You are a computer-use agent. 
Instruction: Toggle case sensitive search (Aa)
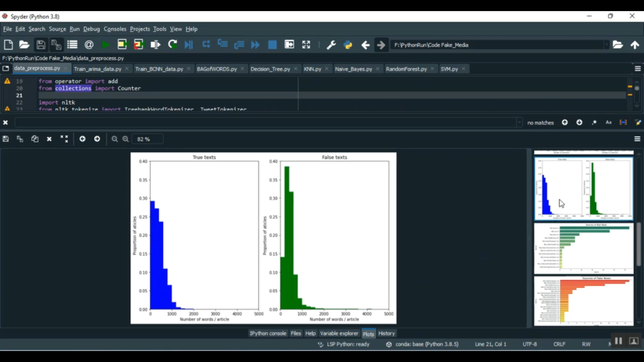coord(608,123)
